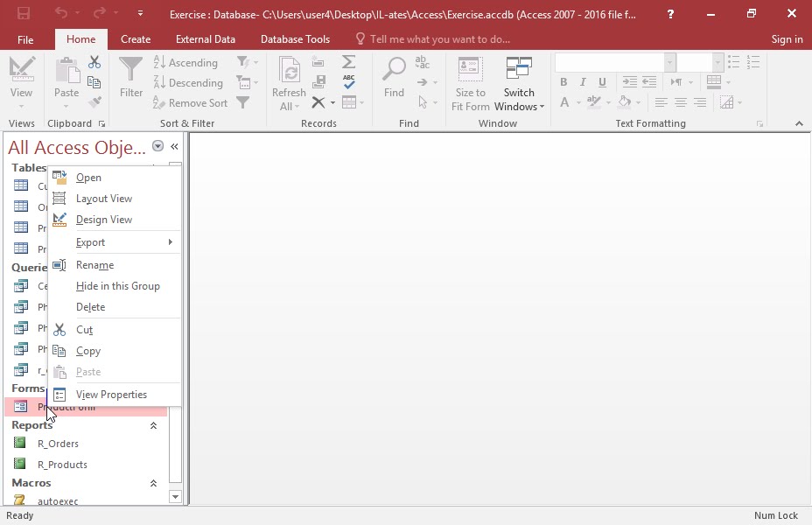Click the center alignment icon
Image resolution: width=812 pixels, height=525 pixels.
681,102
